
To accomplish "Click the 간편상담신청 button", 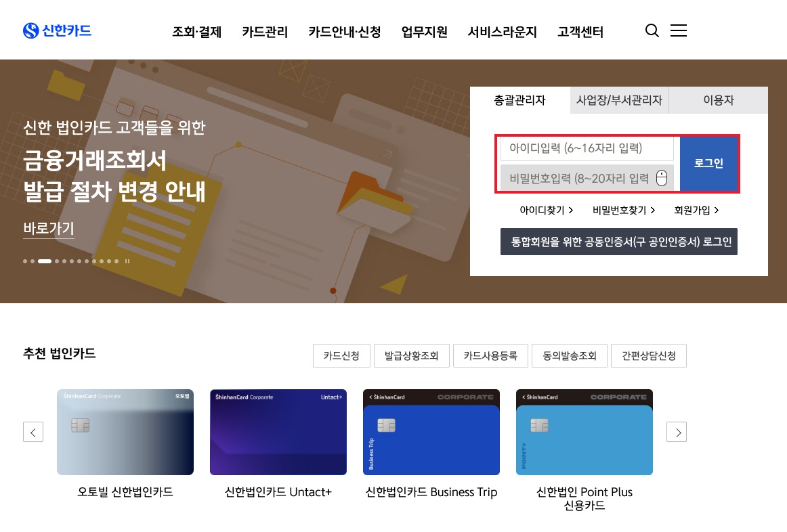I will 648,355.
